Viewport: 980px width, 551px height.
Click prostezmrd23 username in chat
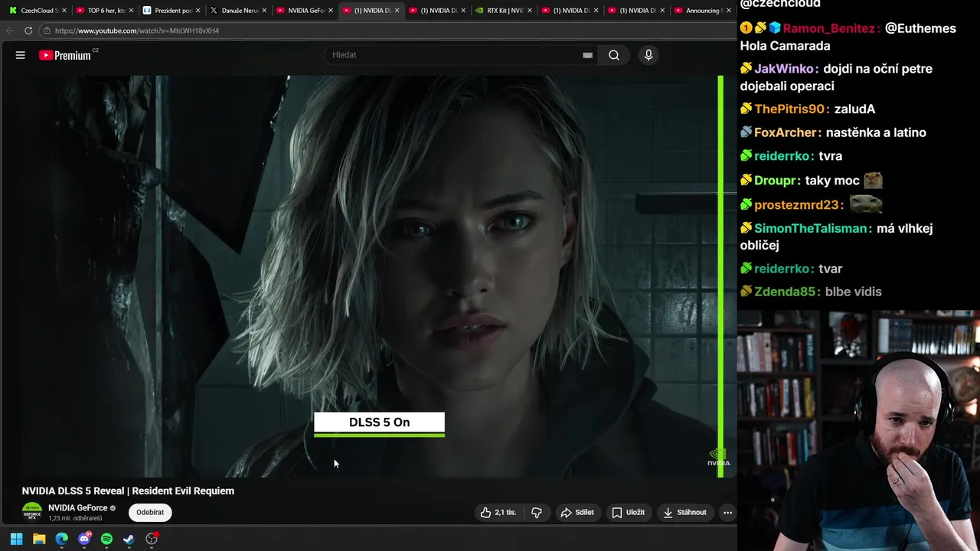pyautogui.click(x=795, y=205)
